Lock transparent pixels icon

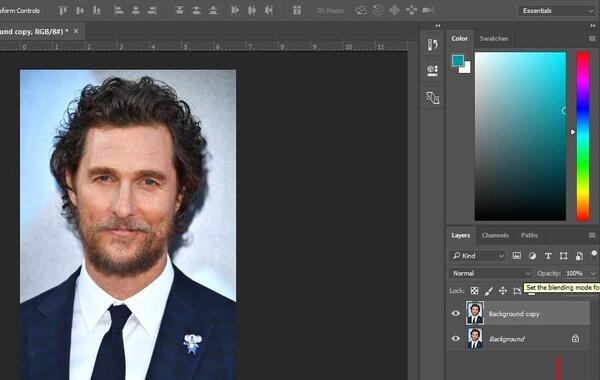474,290
